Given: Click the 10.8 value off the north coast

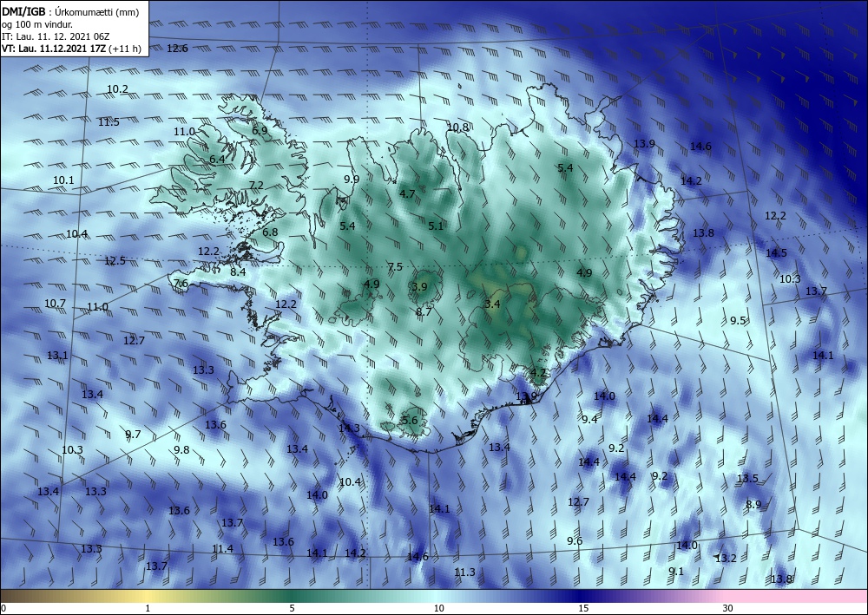Looking at the screenshot, I should 457,128.
